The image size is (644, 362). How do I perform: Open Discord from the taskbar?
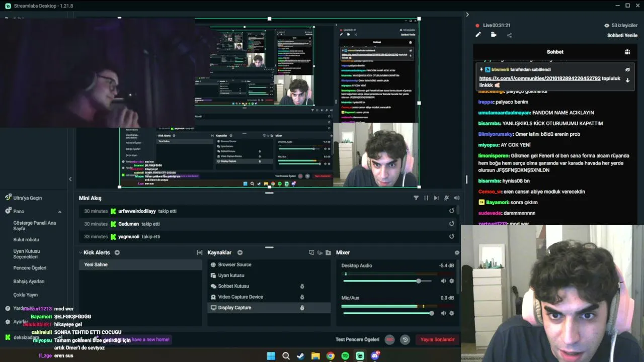pos(375,356)
